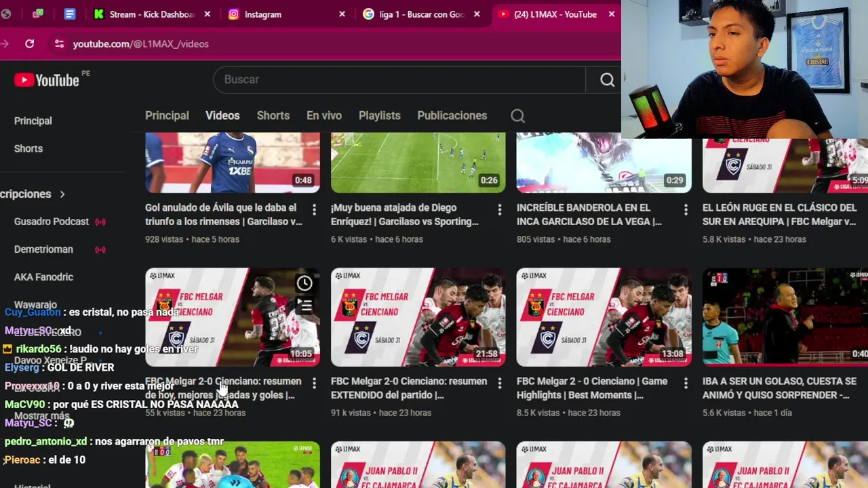Viewport: 868px width, 488px height.
Task: Select the Videos channel tab
Action: coord(222,116)
